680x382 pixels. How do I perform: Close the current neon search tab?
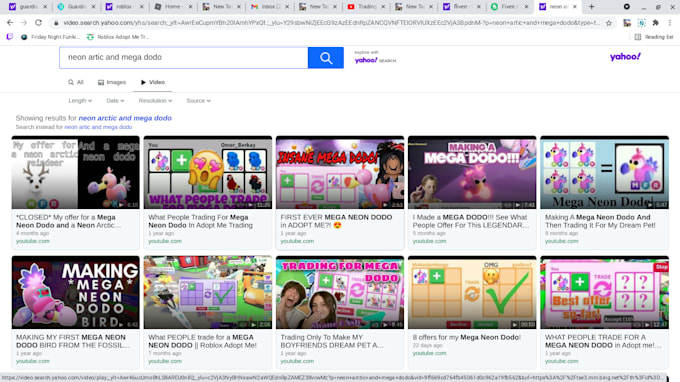tap(575, 7)
